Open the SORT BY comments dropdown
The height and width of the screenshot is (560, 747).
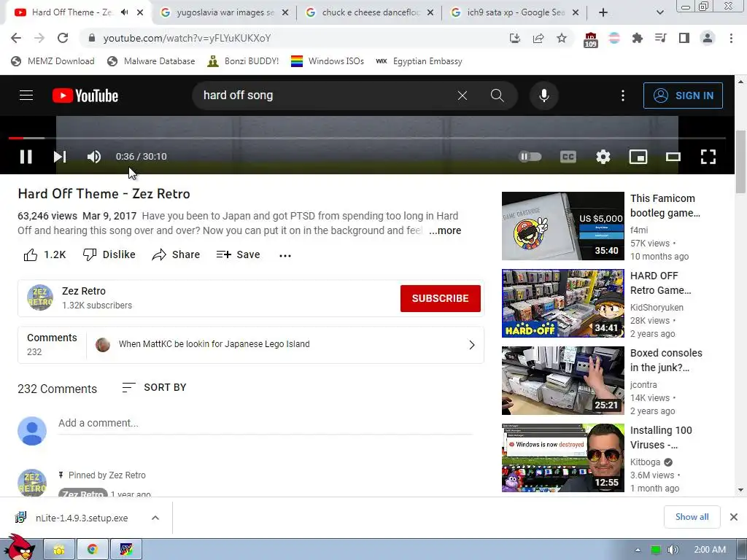tap(154, 388)
